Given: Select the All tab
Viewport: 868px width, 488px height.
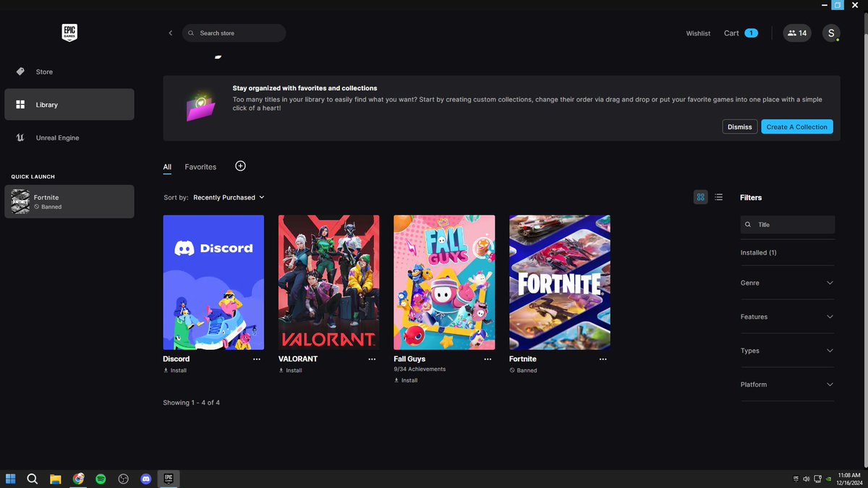Looking at the screenshot, I should pos(167,167).
